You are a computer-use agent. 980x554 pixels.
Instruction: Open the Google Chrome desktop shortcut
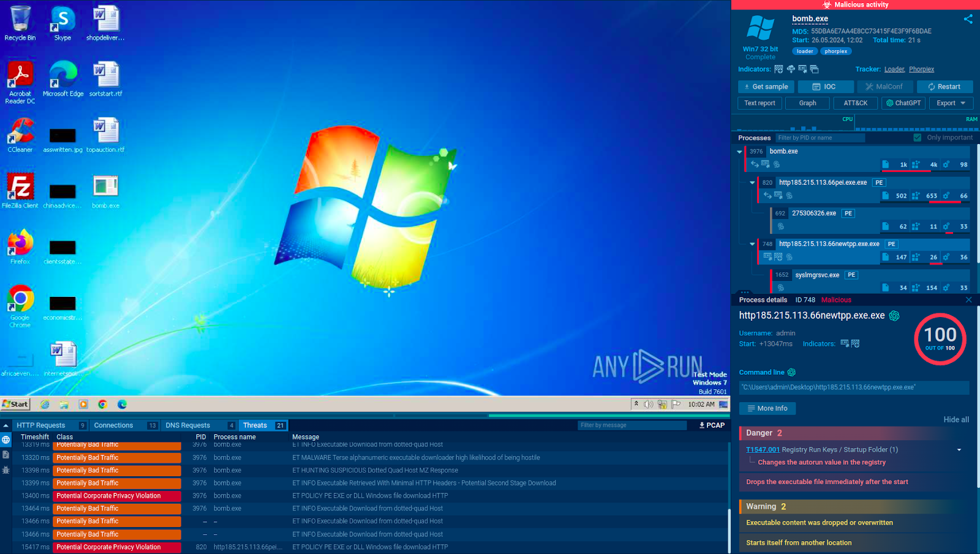coord(20,306)
